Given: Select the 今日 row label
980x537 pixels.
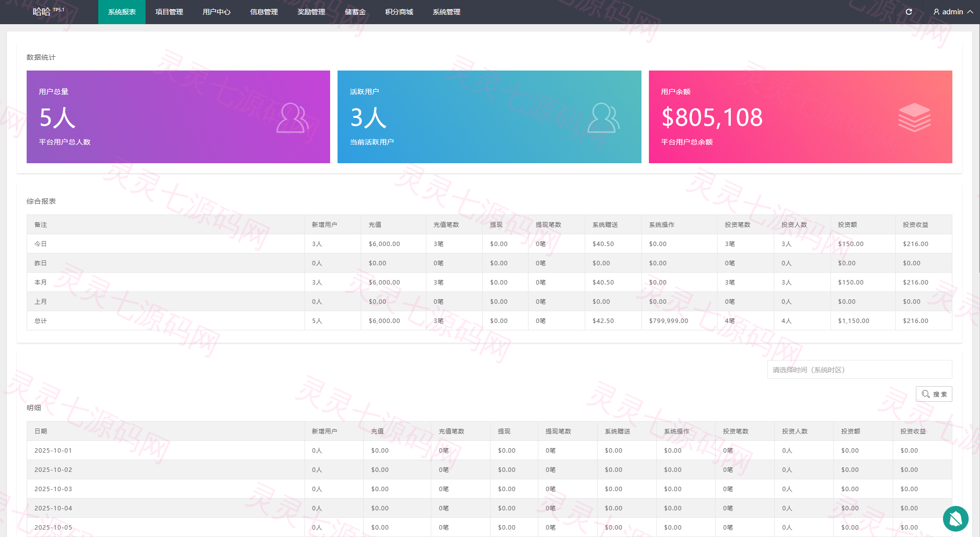Looking at the screenshot, I should click(40, 244).
